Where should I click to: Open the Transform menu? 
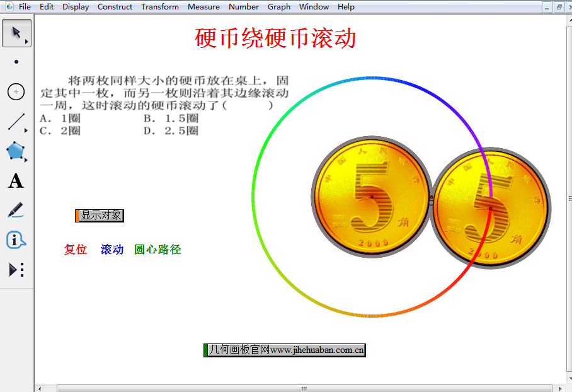160,7
